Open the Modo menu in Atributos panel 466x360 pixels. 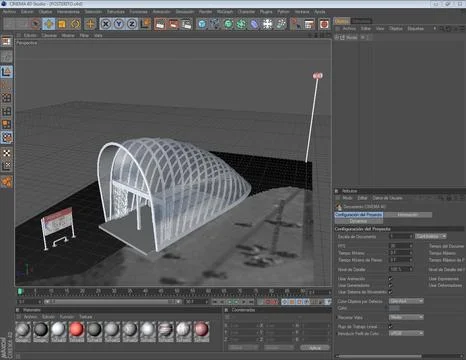pyautogui.click(x=347, y=198)
